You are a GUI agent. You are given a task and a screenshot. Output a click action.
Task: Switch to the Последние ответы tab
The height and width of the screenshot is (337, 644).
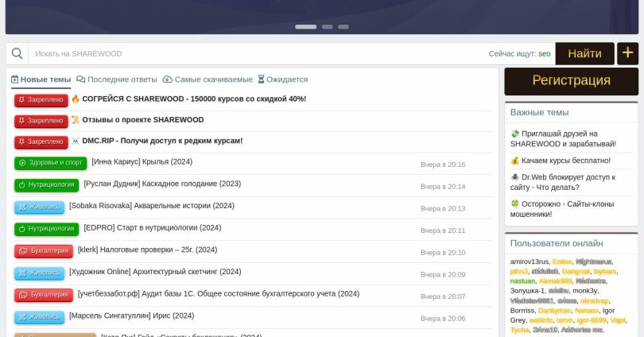click(117, 79)
